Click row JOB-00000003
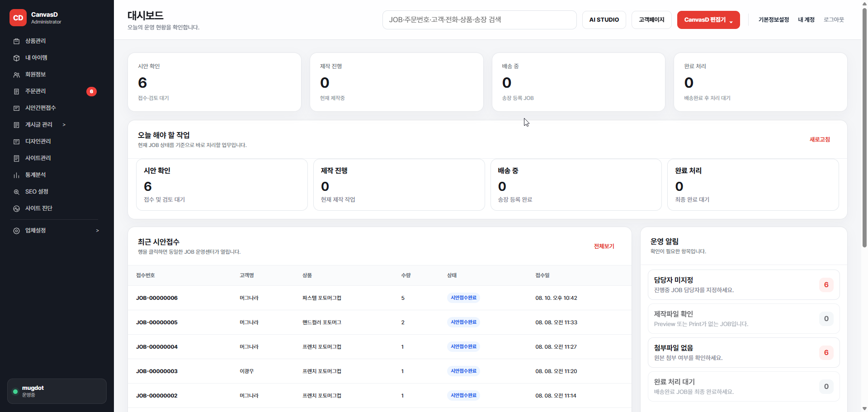868x412 pixels. 380,371
